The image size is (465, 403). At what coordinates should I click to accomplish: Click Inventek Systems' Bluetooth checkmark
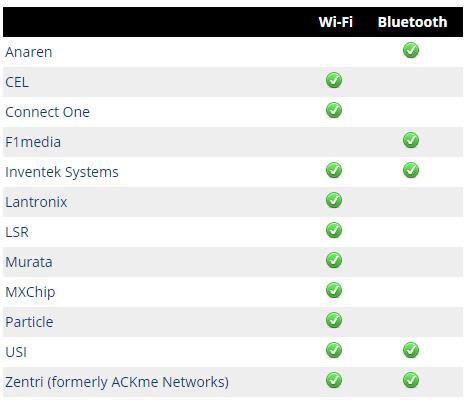[x=411, y=170]
